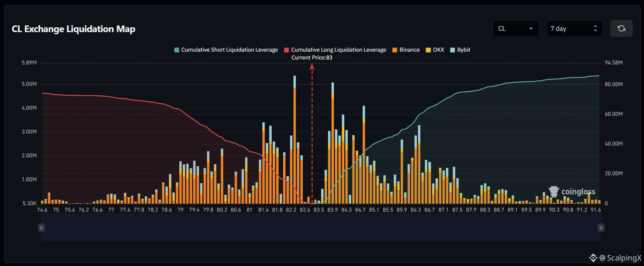This screenshot has height=266, width=644.
Task: Click the 77.4 price axis label
Action: [125, 210]
